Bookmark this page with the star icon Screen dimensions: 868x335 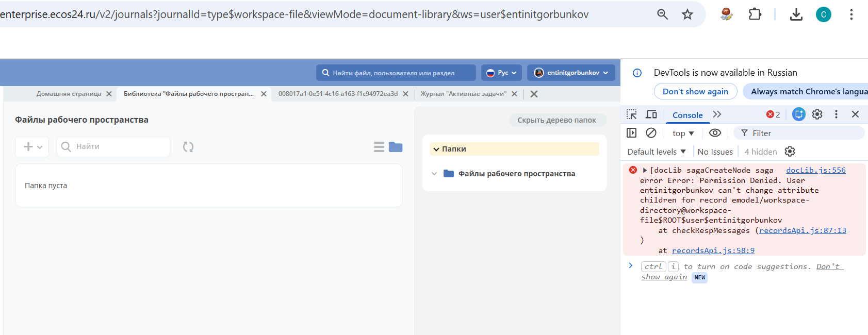[x=687, y=14]
